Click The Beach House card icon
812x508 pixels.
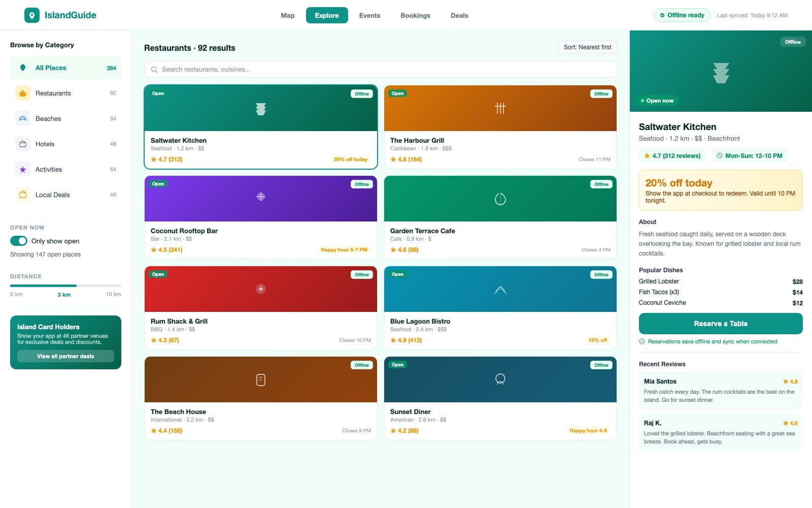261,380
